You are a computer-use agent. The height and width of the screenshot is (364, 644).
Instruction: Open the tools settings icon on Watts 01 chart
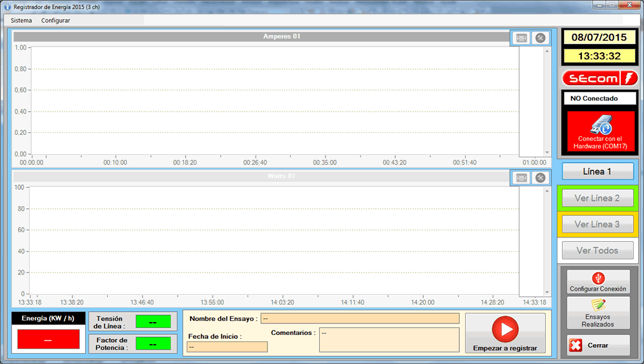pyautogui.click(x=540, y=178)
